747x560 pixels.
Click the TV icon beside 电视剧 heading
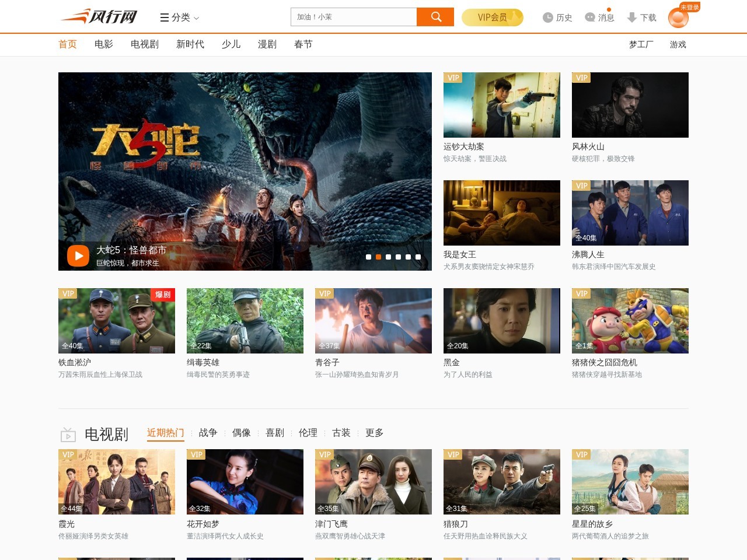tap(68, 435)
